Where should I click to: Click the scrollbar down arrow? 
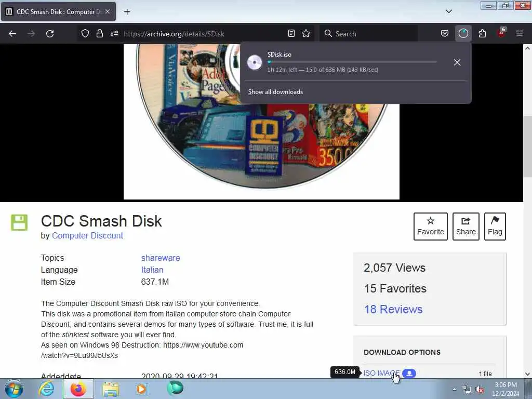click(527, 374)
